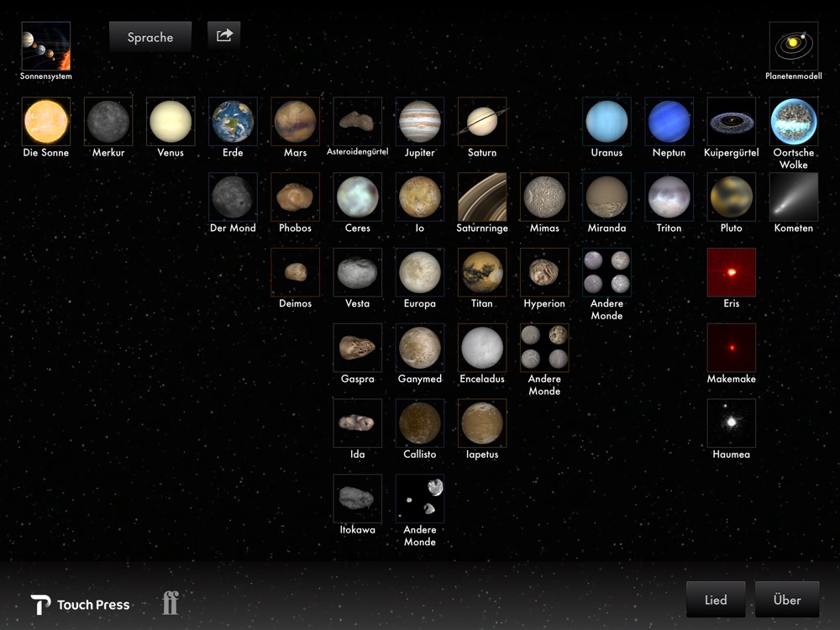
Task: Open the Sprache language button
Action: [x=150, y=37]
